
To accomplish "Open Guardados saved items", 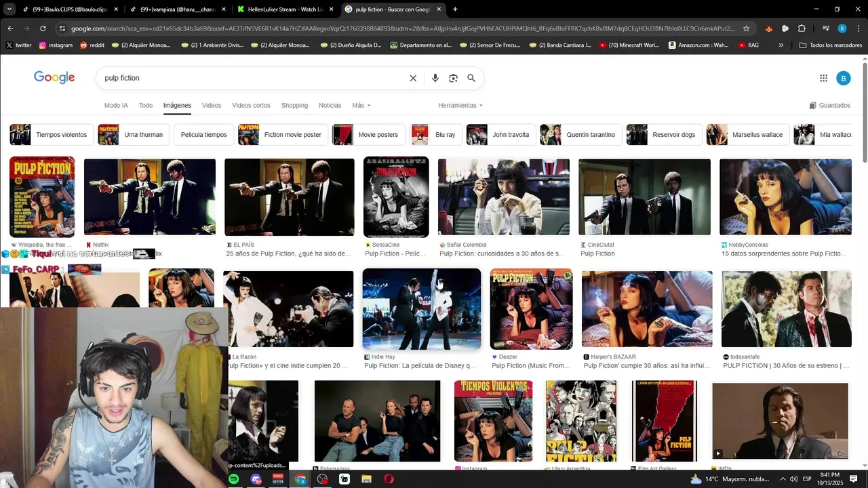I will click(829, 106).
